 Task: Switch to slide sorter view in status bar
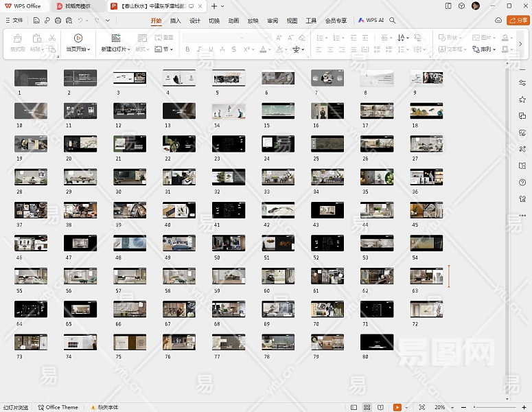(x=368, y=407)
